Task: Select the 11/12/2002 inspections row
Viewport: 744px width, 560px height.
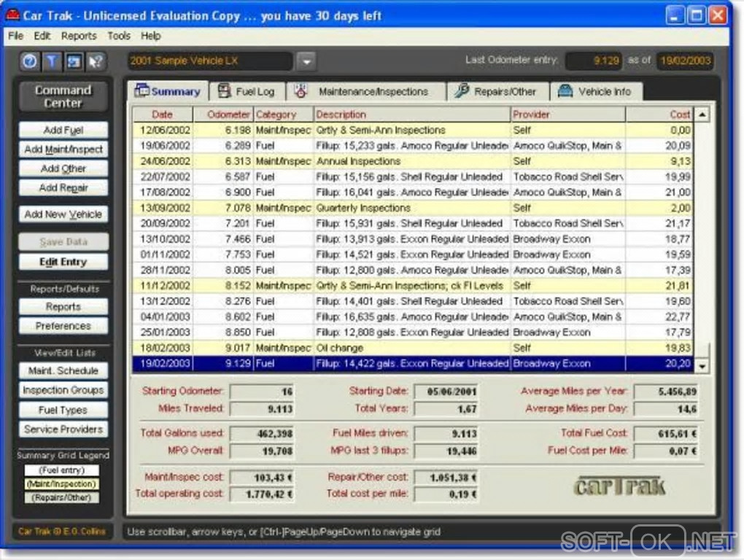Action: pyautogui.click(x=413, y=285)
